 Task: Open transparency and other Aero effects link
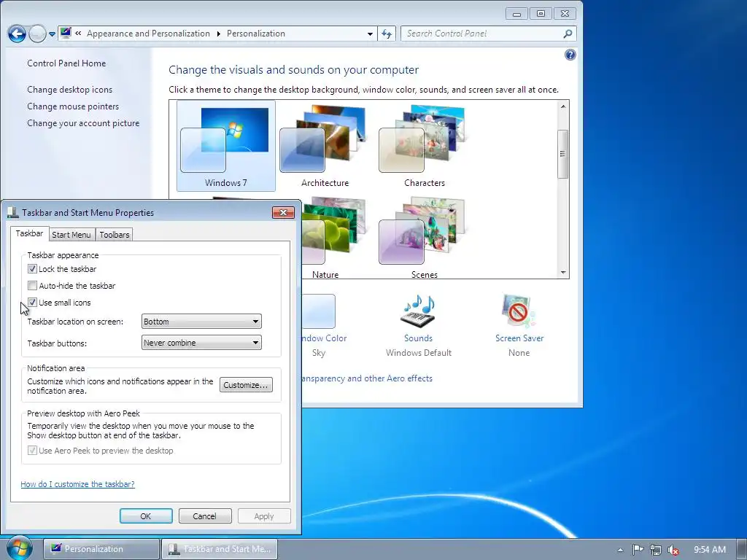coord(368,378)
